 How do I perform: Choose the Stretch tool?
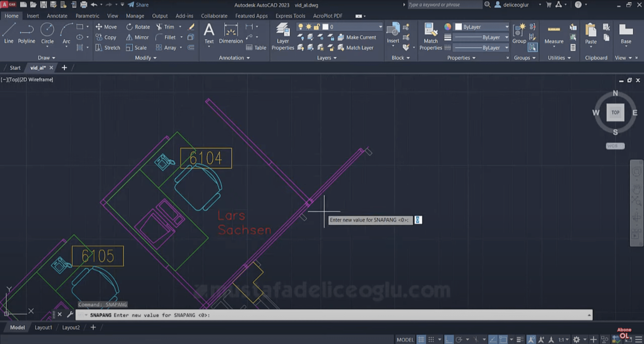108,47
